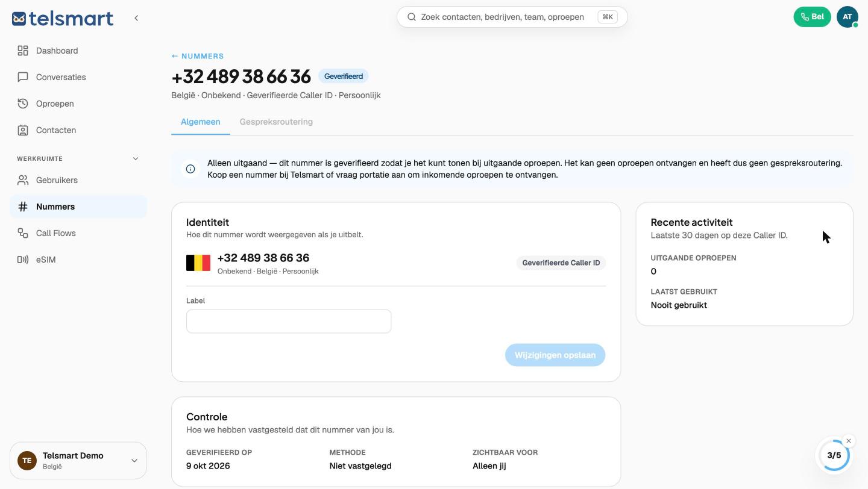Click the eSIM signal icon
The height and width of the screenshot is (489, 868).
pos(23,260)
